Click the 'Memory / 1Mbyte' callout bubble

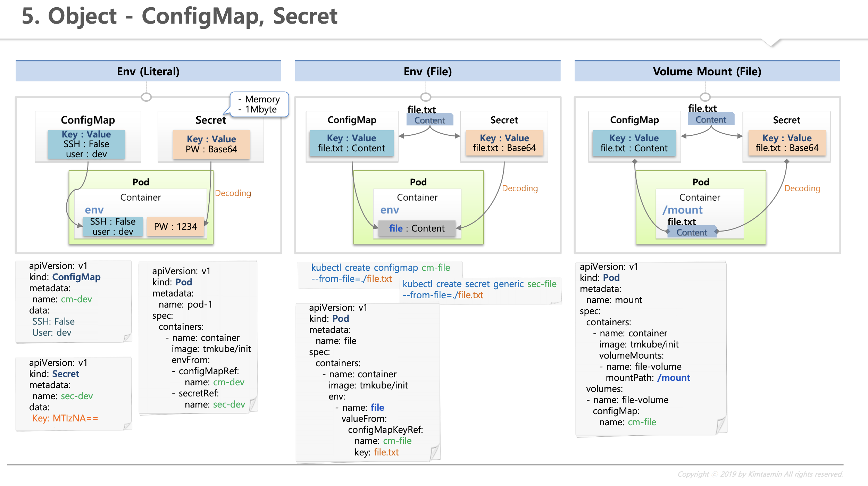pyautogui.click(x=259, y=104)
